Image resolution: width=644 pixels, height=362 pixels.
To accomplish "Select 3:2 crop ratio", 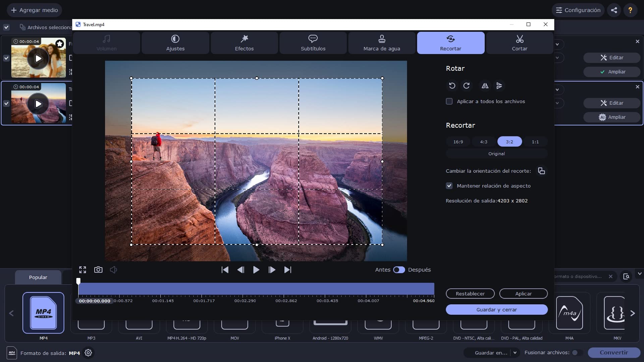I will click(509, 142).
